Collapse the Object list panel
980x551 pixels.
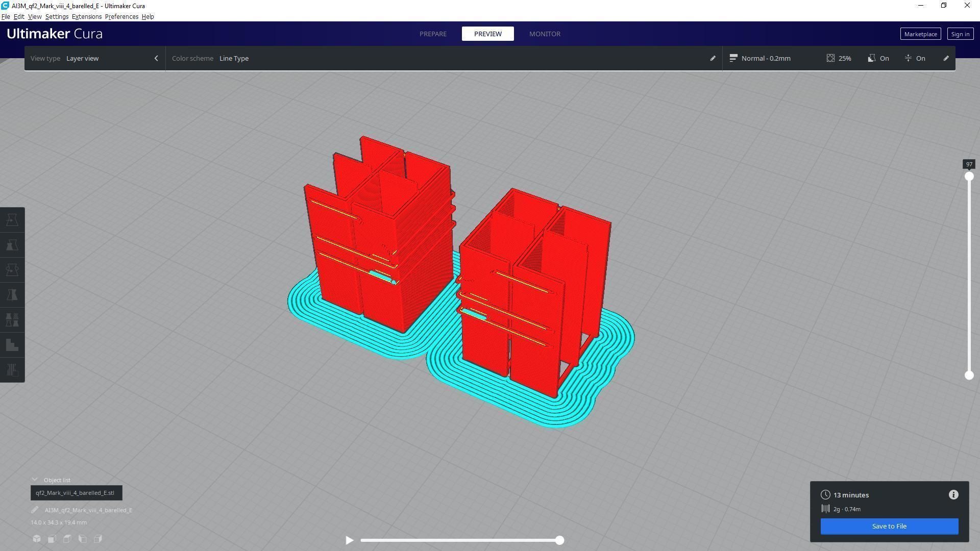pos(35,480)
